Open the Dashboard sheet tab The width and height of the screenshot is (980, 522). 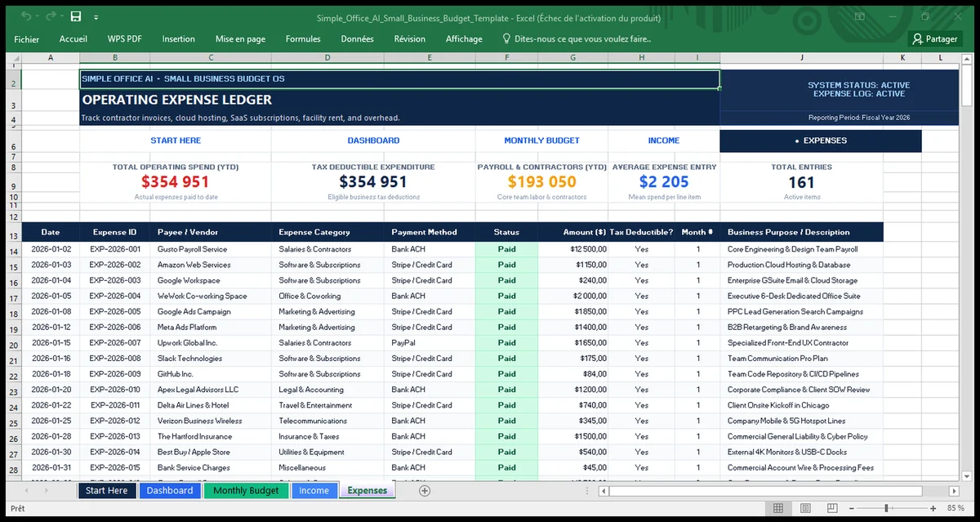[x=170, y=490]
